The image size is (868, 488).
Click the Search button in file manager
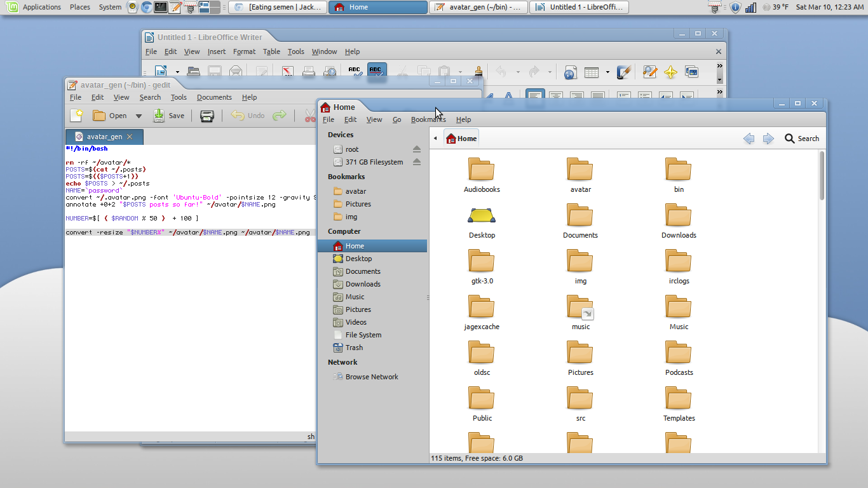802,139
